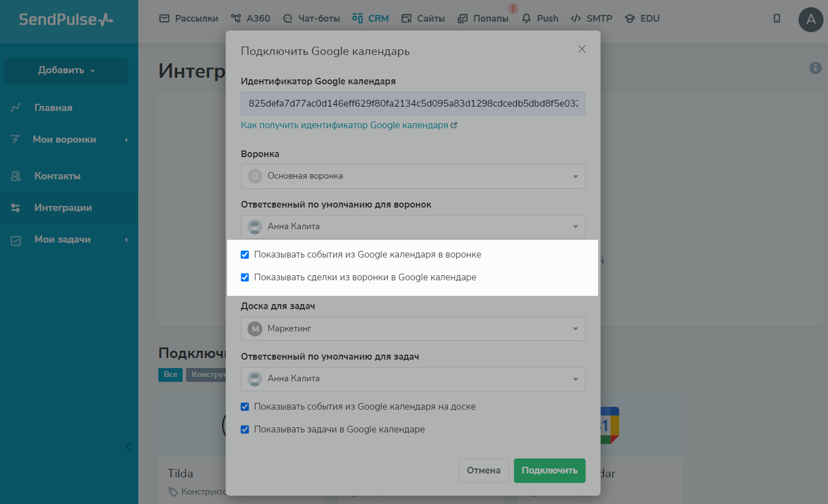The height and width of the screenshot is (504, 828).
Task: Click the Tilda integration card title
Action: coord(180,473)
